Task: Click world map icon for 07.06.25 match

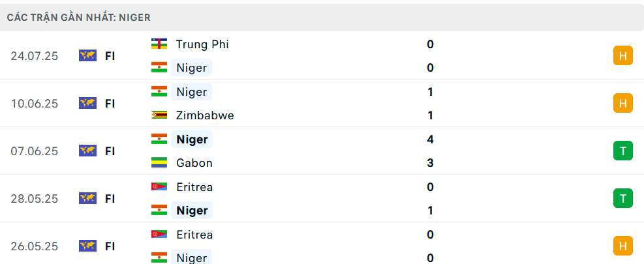Action: point(87,151)
